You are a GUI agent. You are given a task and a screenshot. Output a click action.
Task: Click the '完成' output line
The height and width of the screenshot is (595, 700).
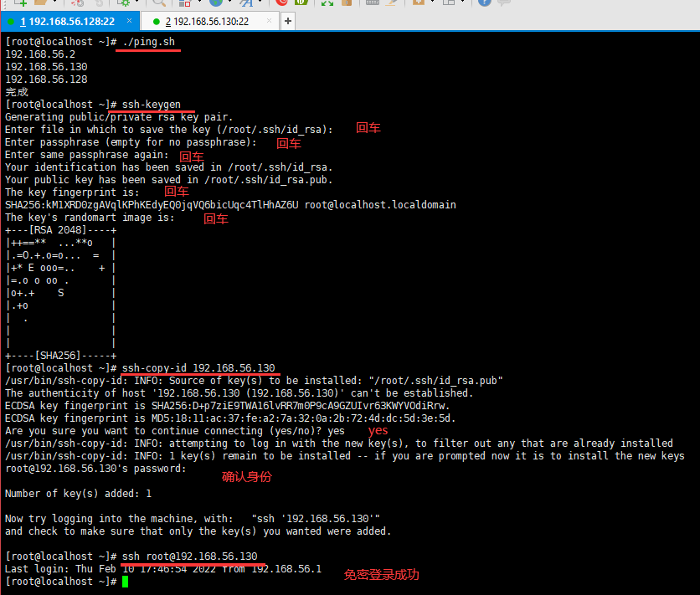tap(17, 92)
